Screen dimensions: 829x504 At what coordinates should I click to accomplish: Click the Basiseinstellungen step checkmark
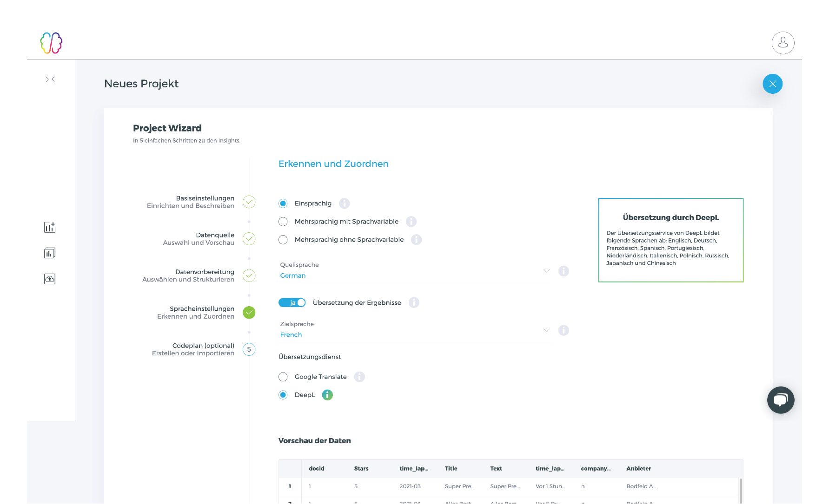coord(249,202)
